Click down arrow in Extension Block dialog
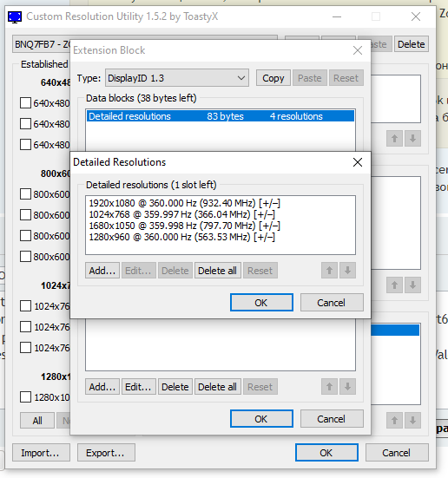Viewport: 448px width, 478px height. point(347,387)
